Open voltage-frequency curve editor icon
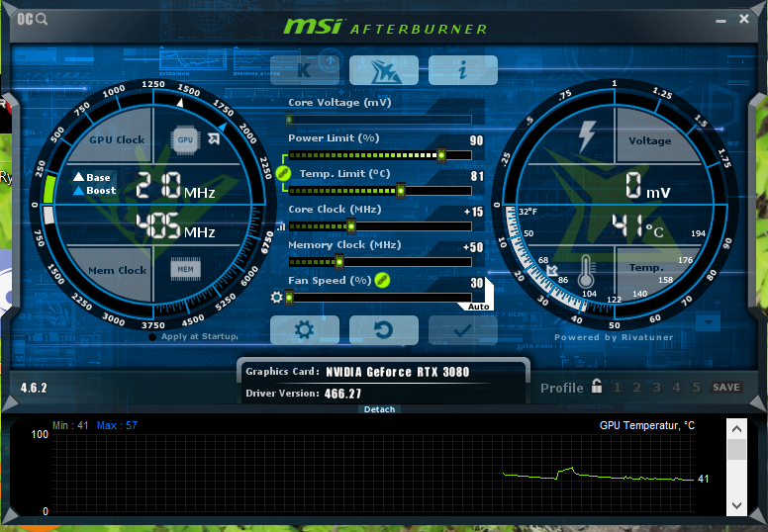This screenshot has height=532, width=768. tap(281, 227)
